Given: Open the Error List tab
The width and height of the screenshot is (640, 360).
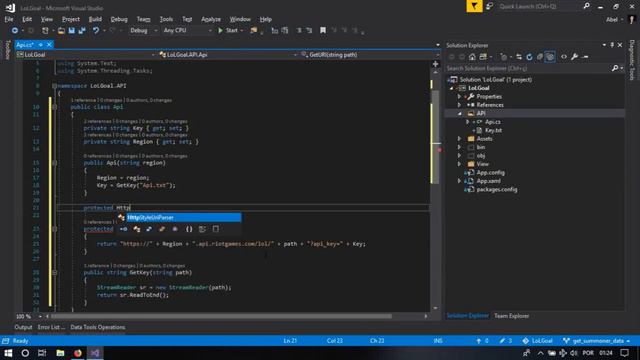Looking at the screenshot, I should tap(51, 327).
